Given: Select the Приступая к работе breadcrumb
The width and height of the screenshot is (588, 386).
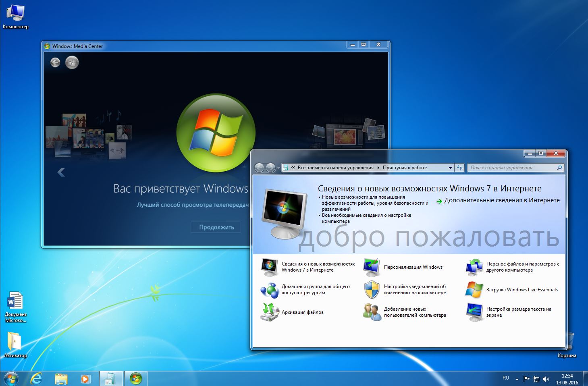Looking at the screenshot, I should pyautogui.click(x=405, y=168).
